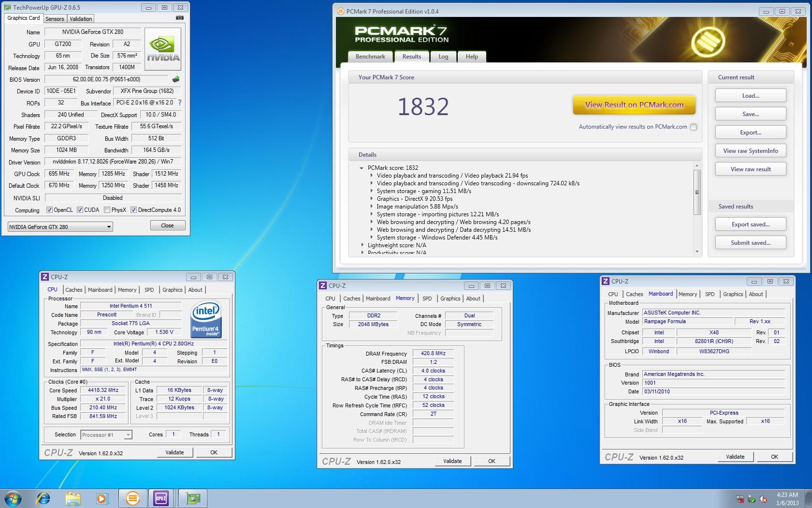Click View raw SystemInfo button

[x=751, y=151]
